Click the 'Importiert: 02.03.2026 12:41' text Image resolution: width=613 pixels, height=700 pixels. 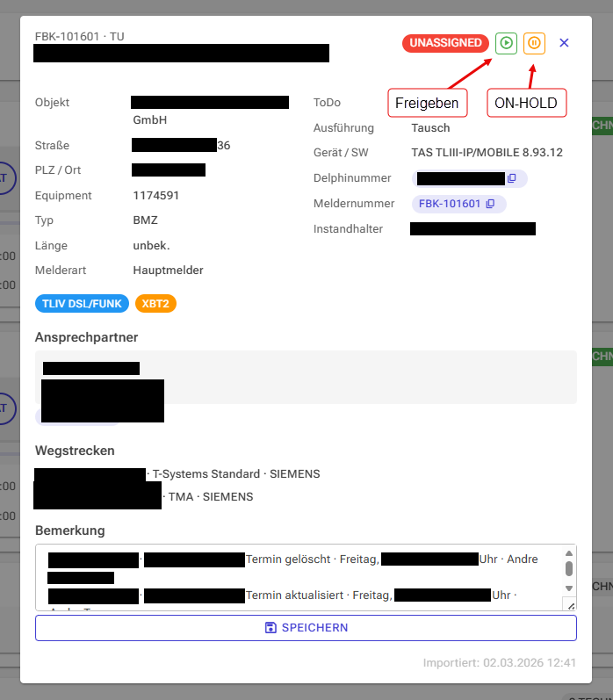(500, 663)
